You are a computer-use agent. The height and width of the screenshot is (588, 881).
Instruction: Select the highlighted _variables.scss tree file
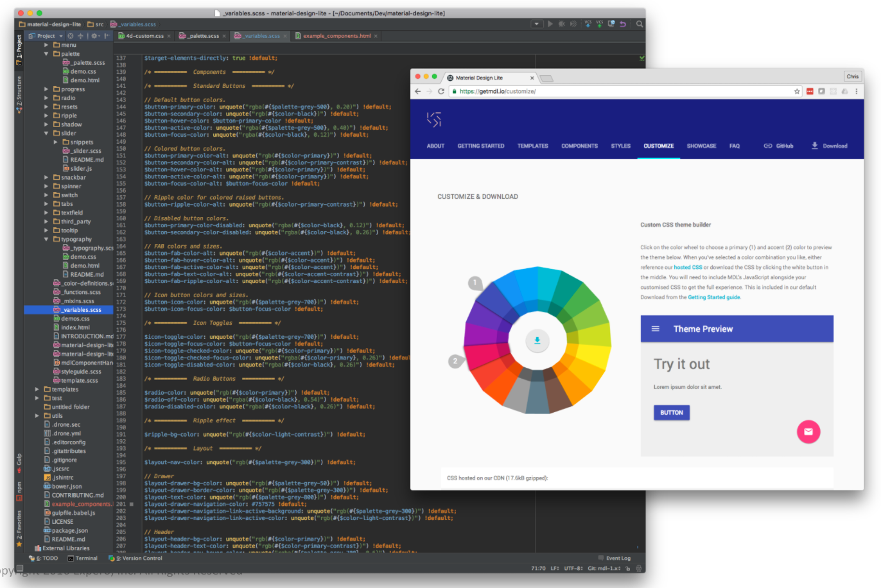pos(69,310)
